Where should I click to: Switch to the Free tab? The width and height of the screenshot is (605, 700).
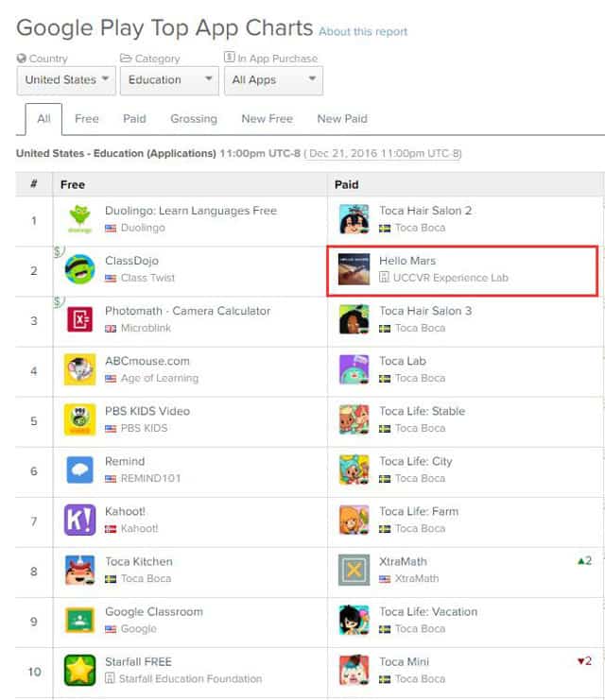tap(87, 119)
